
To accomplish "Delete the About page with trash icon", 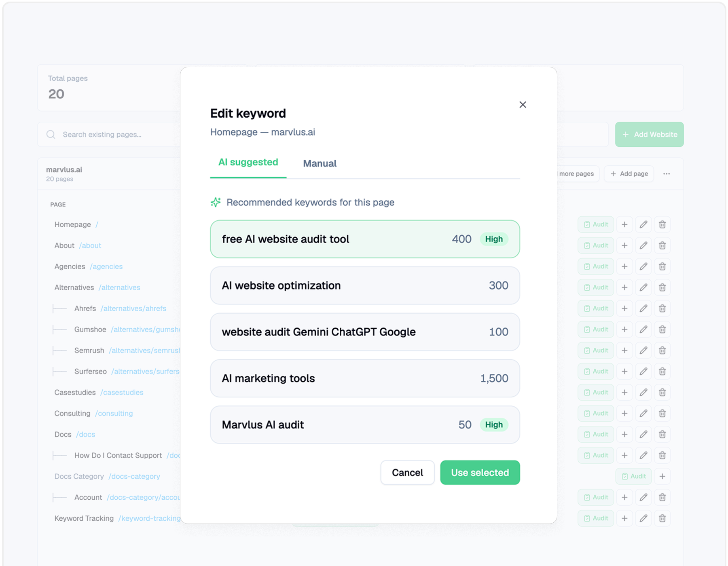I will click(x=662, y=245).
